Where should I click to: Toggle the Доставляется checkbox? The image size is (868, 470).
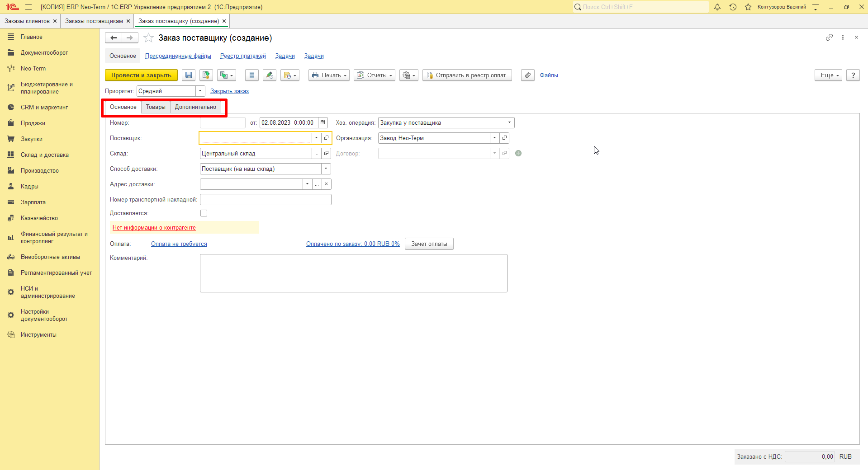click(x=204, y=213)
